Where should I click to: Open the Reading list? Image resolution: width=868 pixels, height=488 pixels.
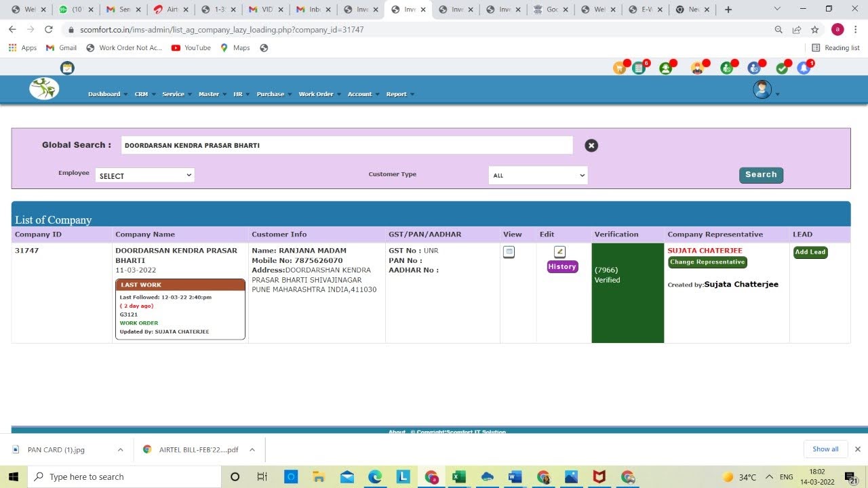tap(835, 48)
